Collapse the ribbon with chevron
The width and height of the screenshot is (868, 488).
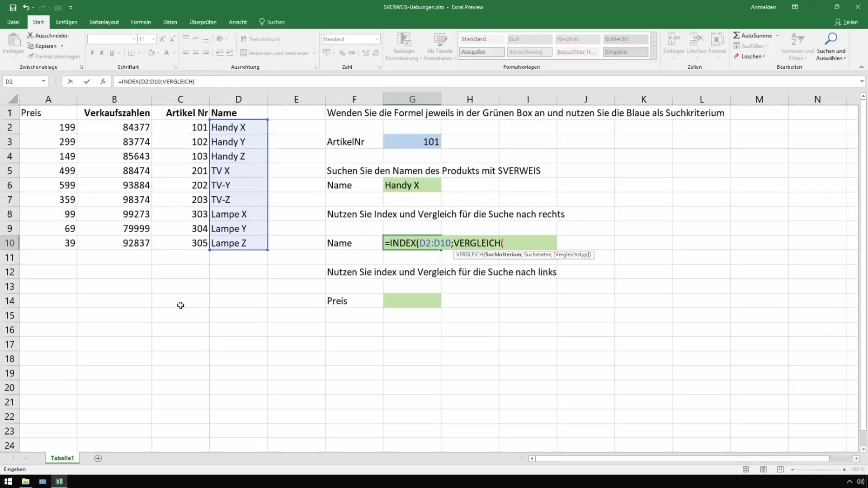click(861, 67)
